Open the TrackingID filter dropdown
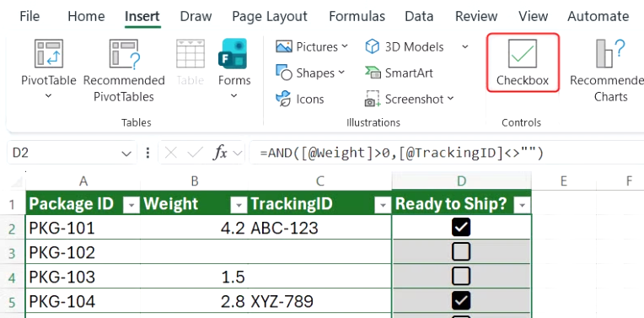Image resolution: width=644 pixels, height=318 pixels. [383, 205]
